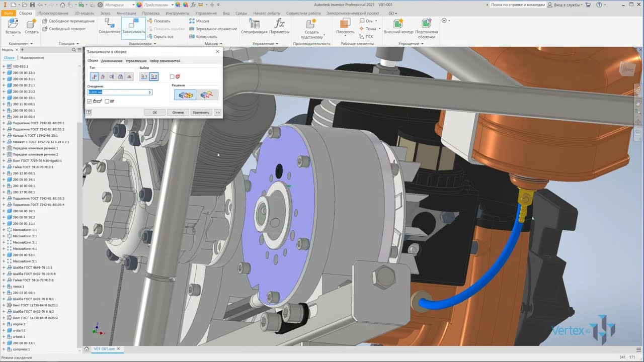The height and width of the screenshot is (362, 644).
Task: Click the Копировать tool
Action: (x=203, y=37)
